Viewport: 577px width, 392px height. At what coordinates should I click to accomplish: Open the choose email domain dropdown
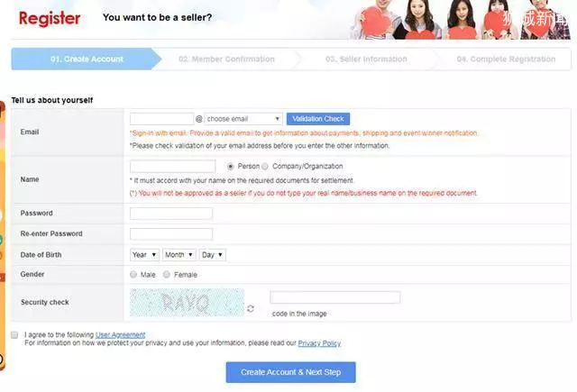click(x=243, y=119)
